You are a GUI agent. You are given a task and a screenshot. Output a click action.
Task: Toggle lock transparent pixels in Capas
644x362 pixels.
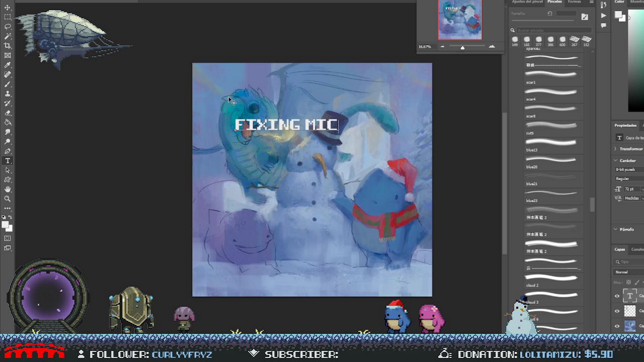click(x=629, y=282)
